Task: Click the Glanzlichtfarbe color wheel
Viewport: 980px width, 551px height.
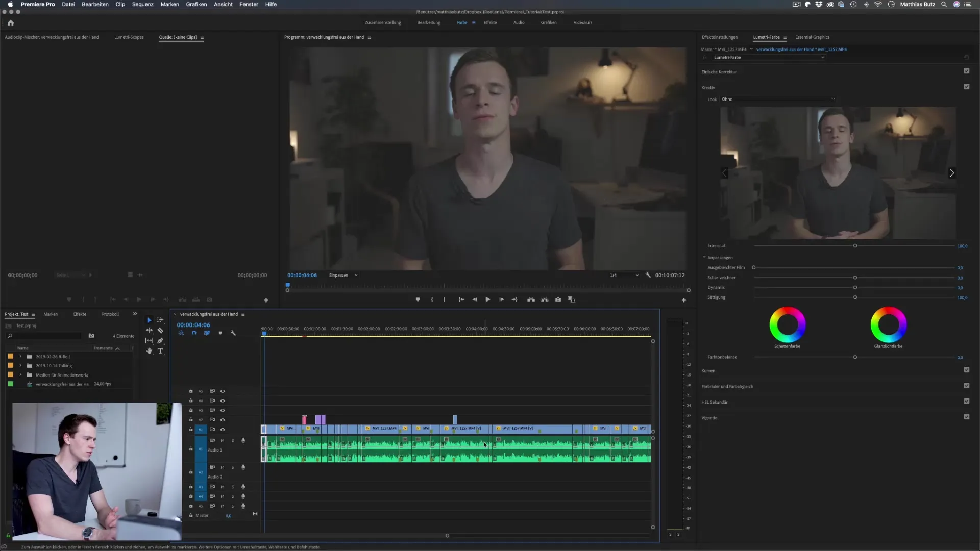Action: pos(888,324)
